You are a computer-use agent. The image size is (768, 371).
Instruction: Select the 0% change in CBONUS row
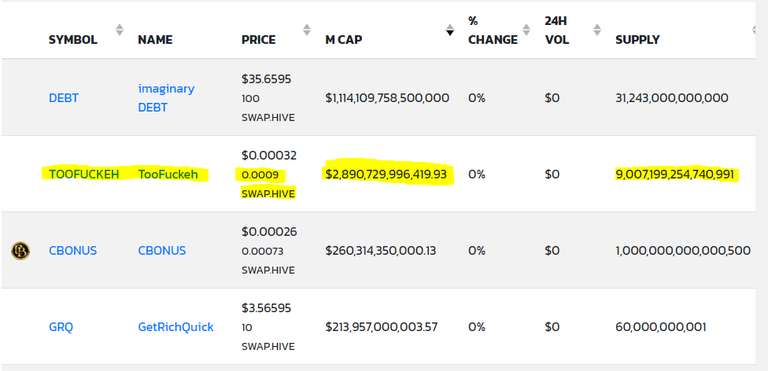[x=477, y=251]
